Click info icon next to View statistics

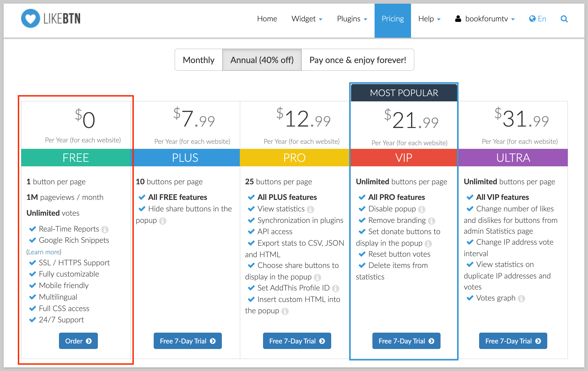click(x=310, y=209)
